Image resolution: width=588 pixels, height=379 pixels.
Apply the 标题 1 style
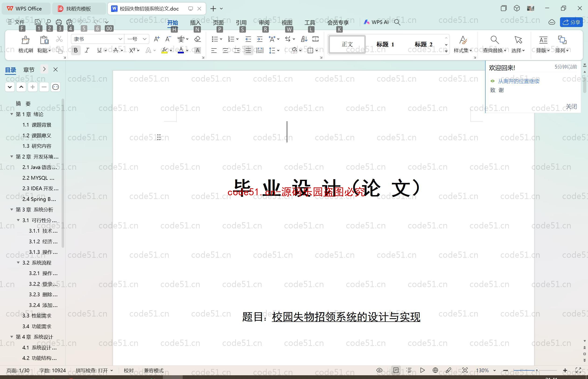(385, 44)
